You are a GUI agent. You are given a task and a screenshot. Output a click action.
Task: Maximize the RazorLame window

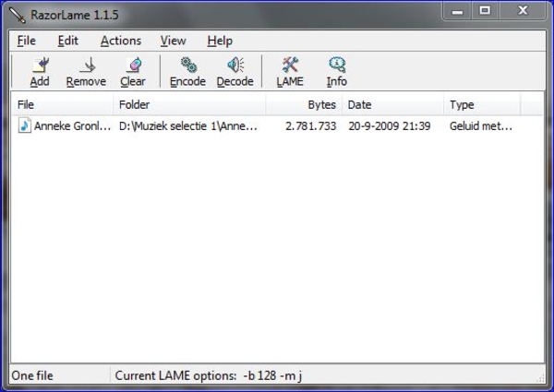click(x=485, y=10)
